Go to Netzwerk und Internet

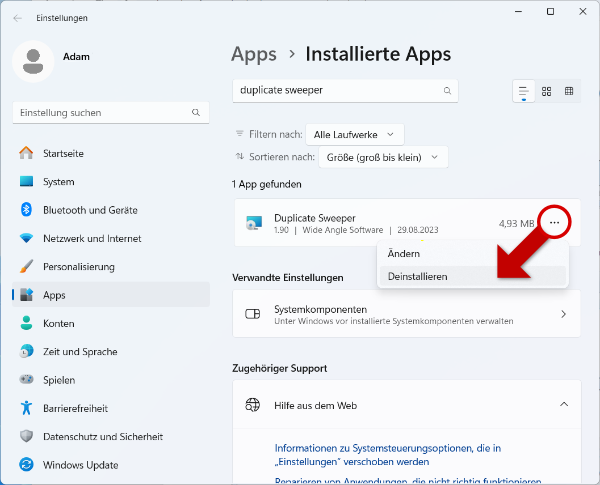tap(111, 238)
